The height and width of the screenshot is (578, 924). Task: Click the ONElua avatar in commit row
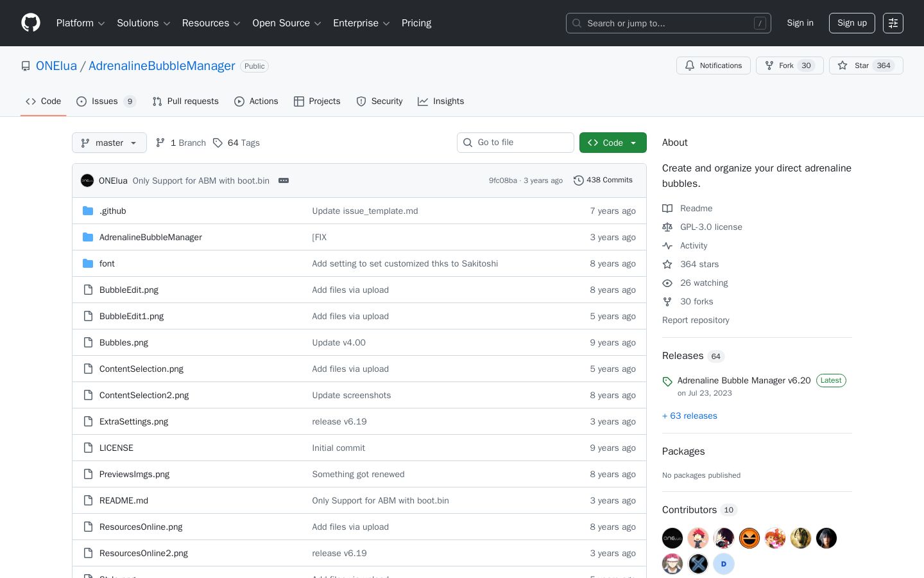(87, 180)
